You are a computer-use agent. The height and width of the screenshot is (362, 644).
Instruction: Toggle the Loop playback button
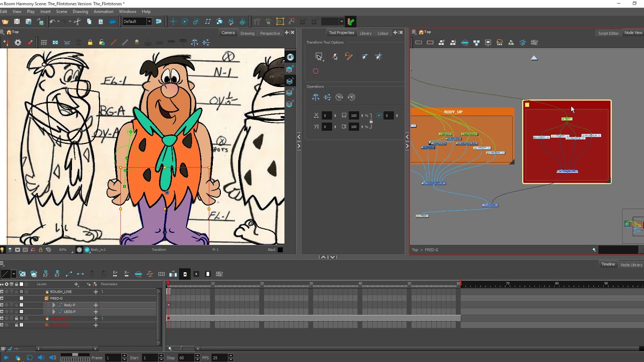pos(29,358)
